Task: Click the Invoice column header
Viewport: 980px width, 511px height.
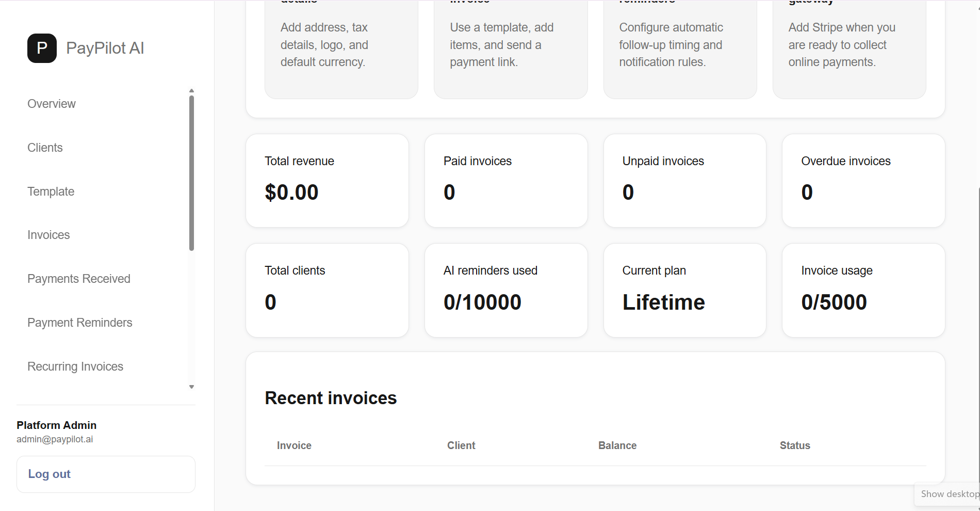Action: click(294, 445)
